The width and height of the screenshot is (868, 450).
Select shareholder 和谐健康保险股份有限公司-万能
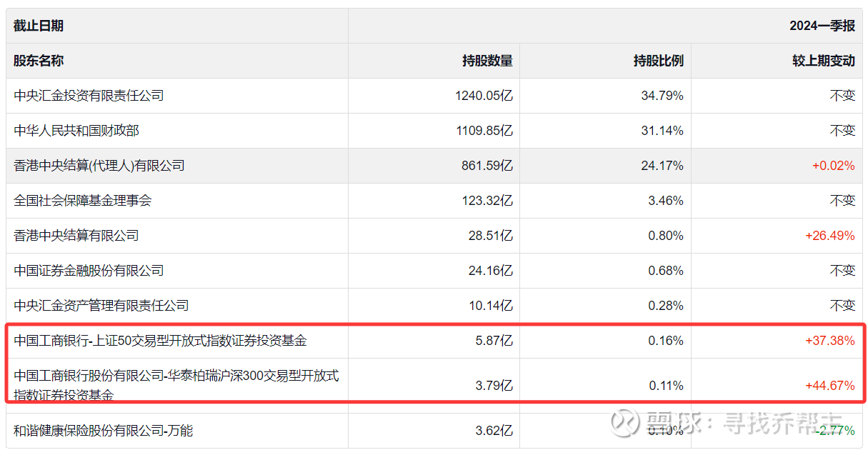103,431
